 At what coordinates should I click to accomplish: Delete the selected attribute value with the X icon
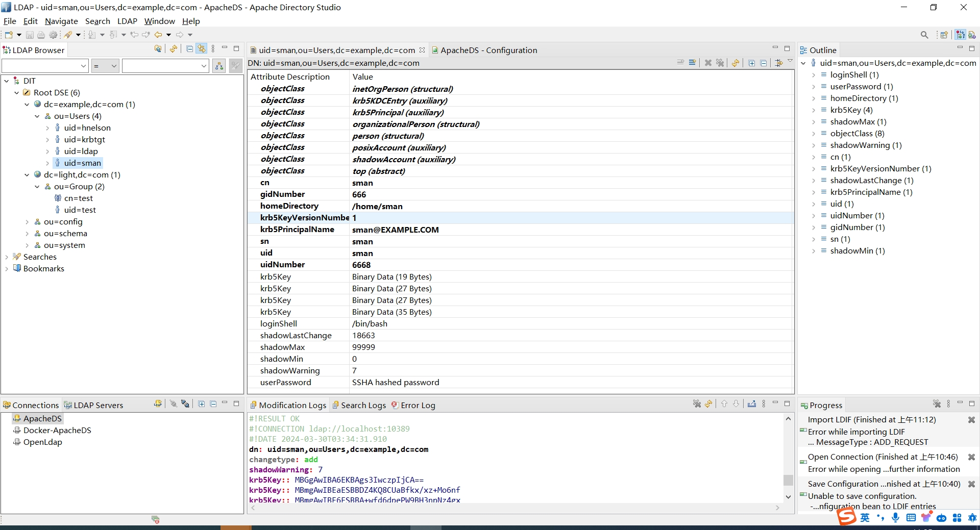(x=708, y=63)
